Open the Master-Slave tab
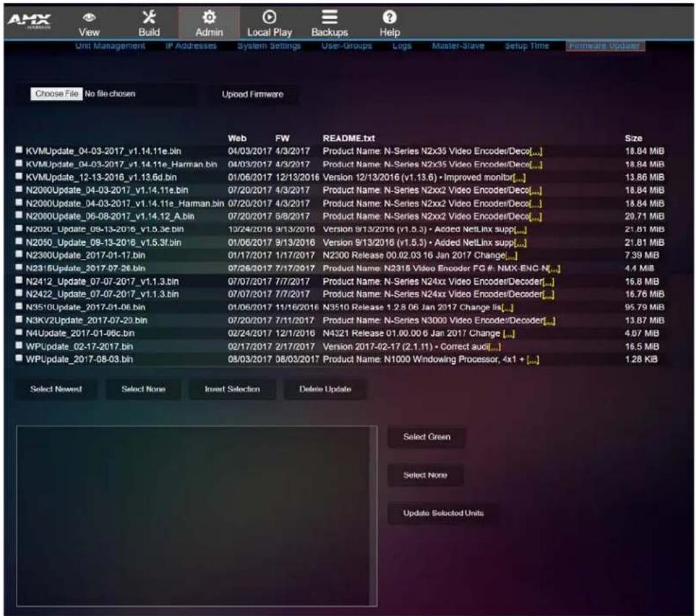The width and height of the screenshot is (696, 616). coord(458,46)
